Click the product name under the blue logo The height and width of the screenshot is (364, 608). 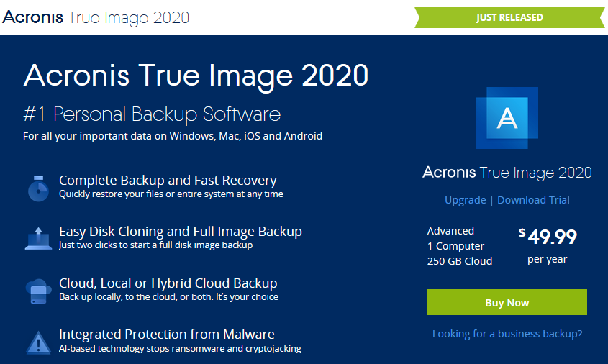click(x=507, y=173)
